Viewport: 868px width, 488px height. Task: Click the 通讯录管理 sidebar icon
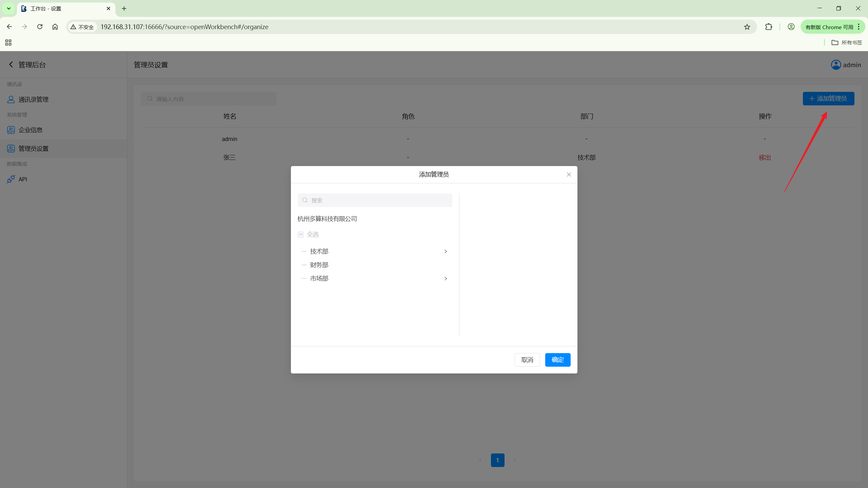tap(11, 99)
